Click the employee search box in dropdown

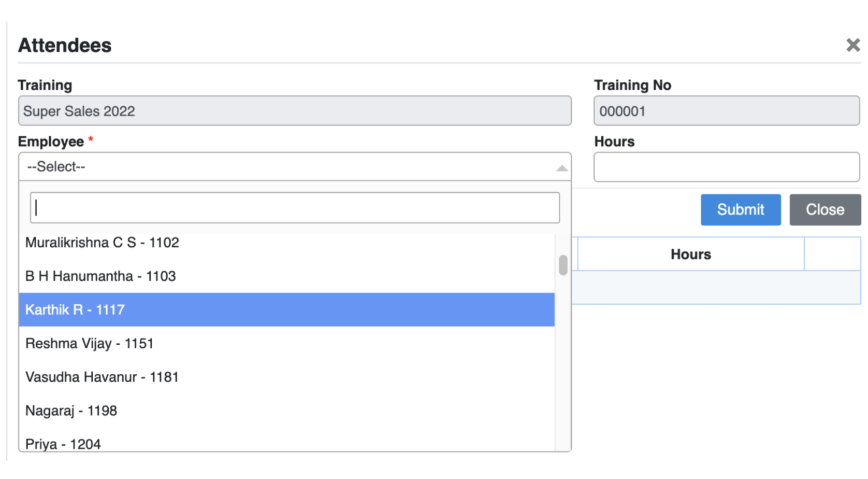click(x=295, y=208)
